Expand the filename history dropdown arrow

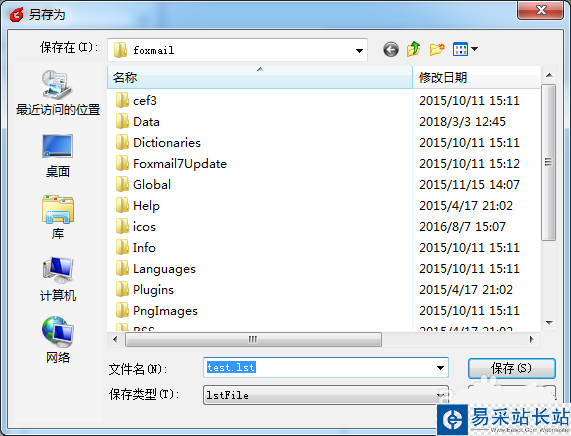tap(440, 368)
